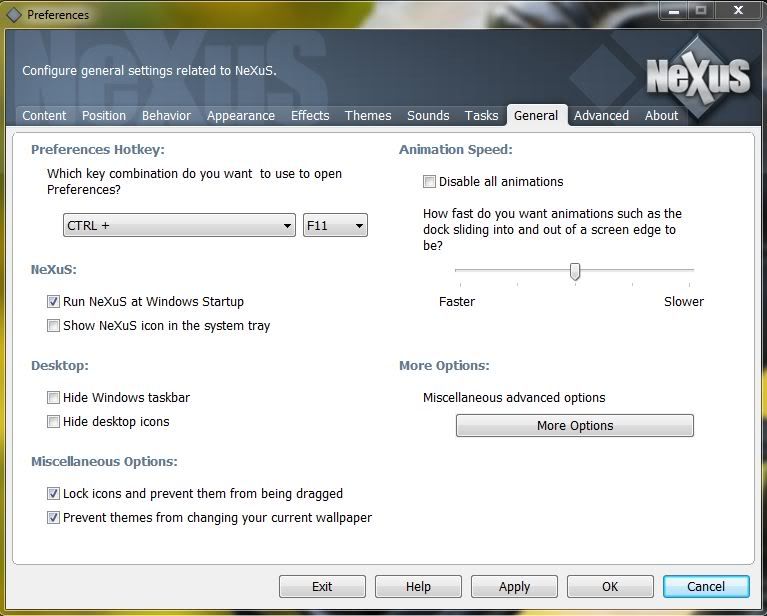Click the Miscellaneous advanced options text
This screenshot has width=767, height=616.
[x=514, y=397]
